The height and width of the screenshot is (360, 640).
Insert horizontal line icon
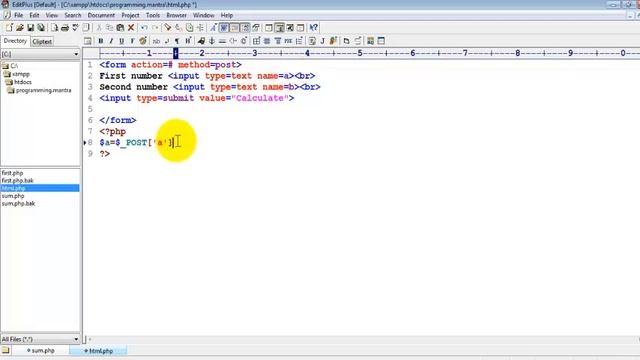click(222, 41)
